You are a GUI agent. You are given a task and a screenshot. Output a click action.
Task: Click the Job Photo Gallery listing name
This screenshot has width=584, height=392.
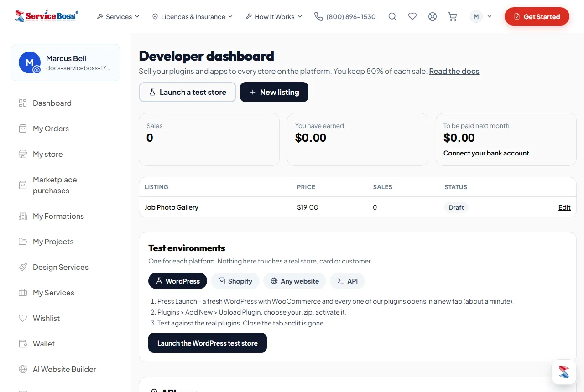(172, 207)
